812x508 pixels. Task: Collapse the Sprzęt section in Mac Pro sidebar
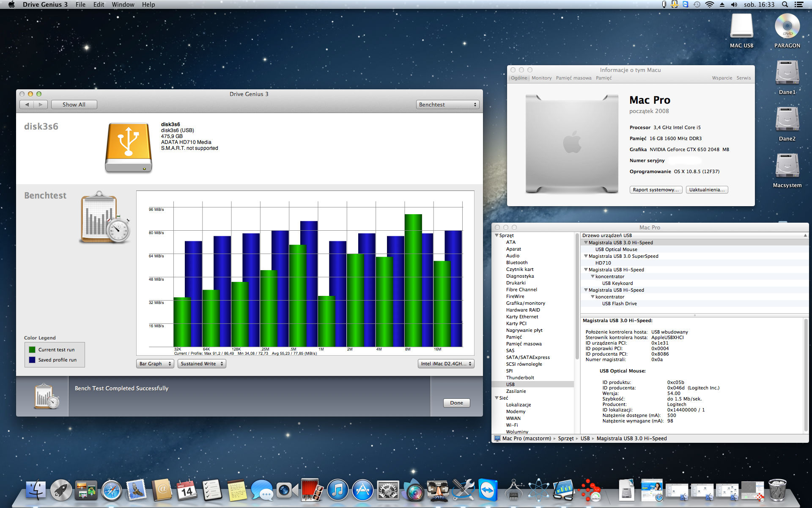pyautogui.click(x=497, y=235)
